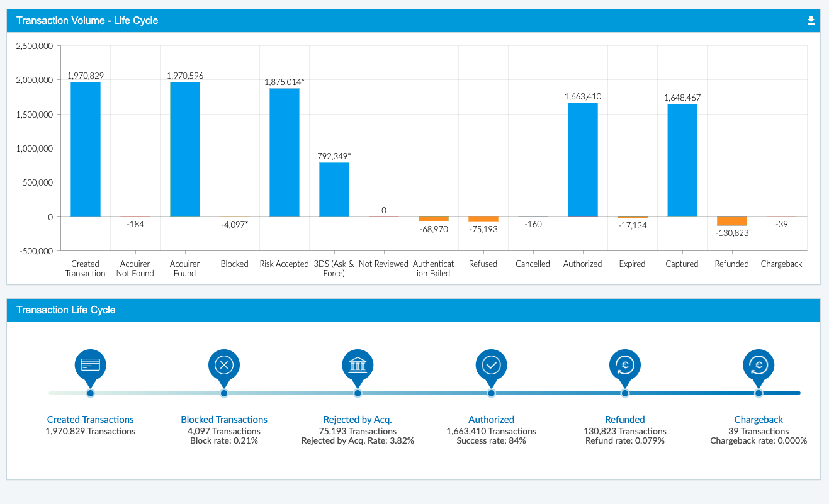The width and height of the screenshot is (829, 504).
Task: Click the Refunded euro-refresh icon
Action: 625,364
